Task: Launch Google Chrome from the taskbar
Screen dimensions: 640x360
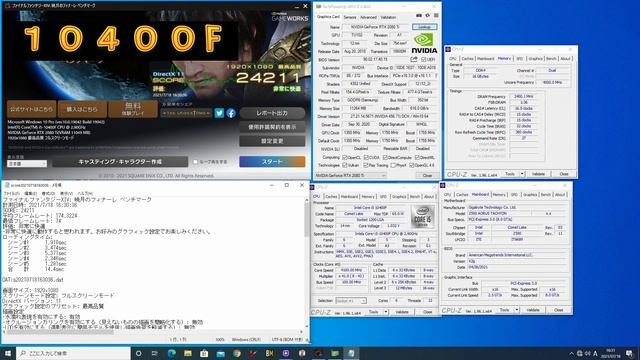Action: (237, 353)
